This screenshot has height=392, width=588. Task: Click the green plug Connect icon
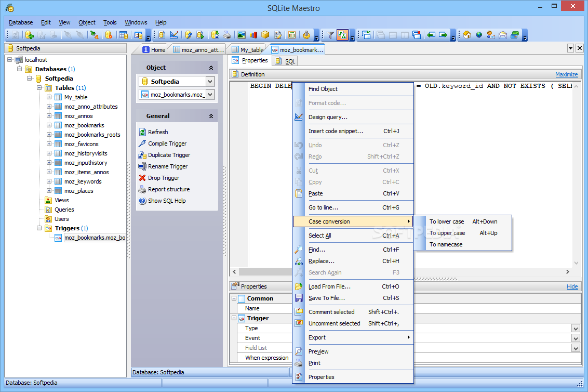pos(94,35)
